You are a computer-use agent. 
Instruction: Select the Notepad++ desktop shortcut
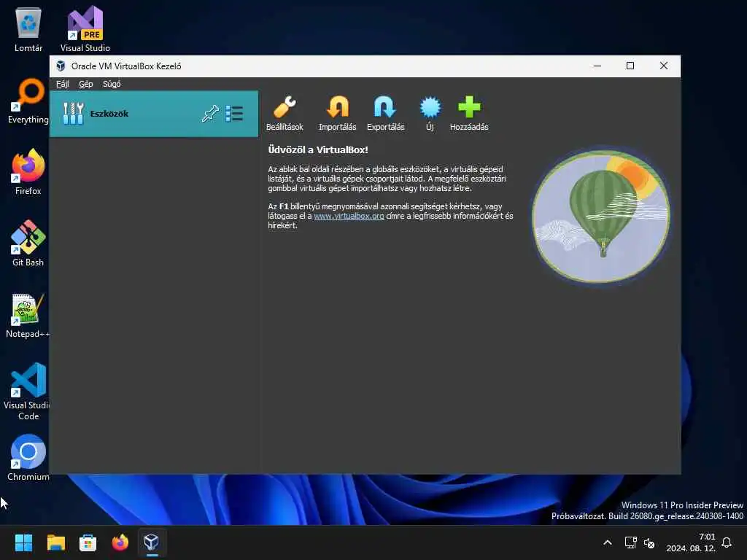(x=28, y=315)
